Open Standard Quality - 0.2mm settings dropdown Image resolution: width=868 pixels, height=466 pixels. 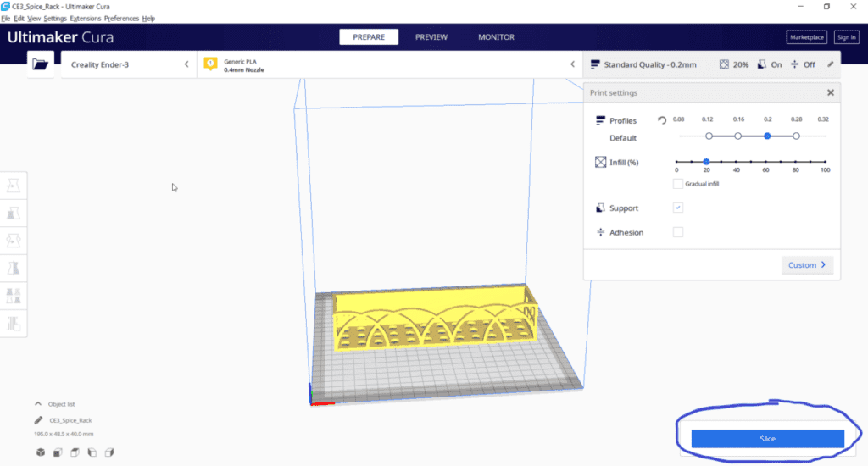click(x=711, y=64)
